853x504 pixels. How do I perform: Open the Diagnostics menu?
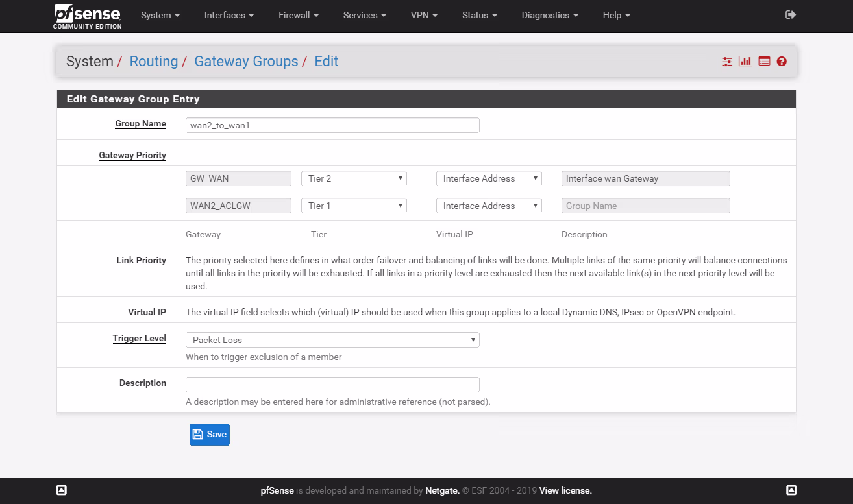pos(550,15)
